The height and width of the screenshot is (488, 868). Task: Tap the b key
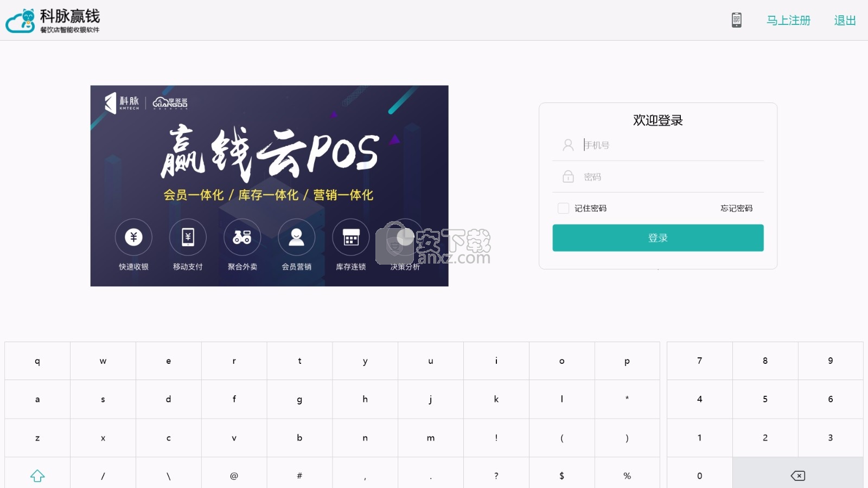(x=299, y=438)
